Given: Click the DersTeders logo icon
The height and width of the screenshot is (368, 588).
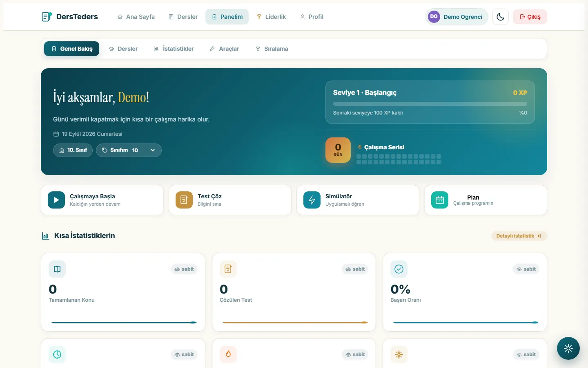Looking at the screenshot, I should tap(47, 17).
